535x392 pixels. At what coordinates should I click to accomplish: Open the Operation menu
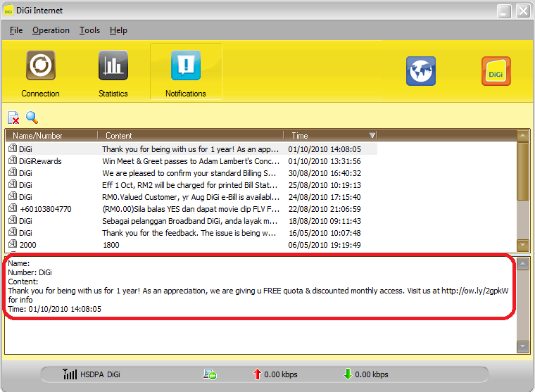(x=51, y=30)
